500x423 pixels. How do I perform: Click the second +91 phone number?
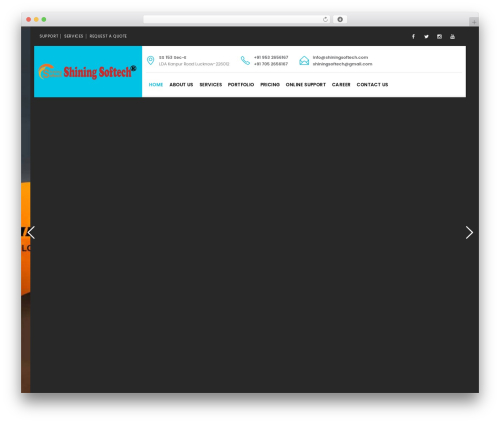271,64
